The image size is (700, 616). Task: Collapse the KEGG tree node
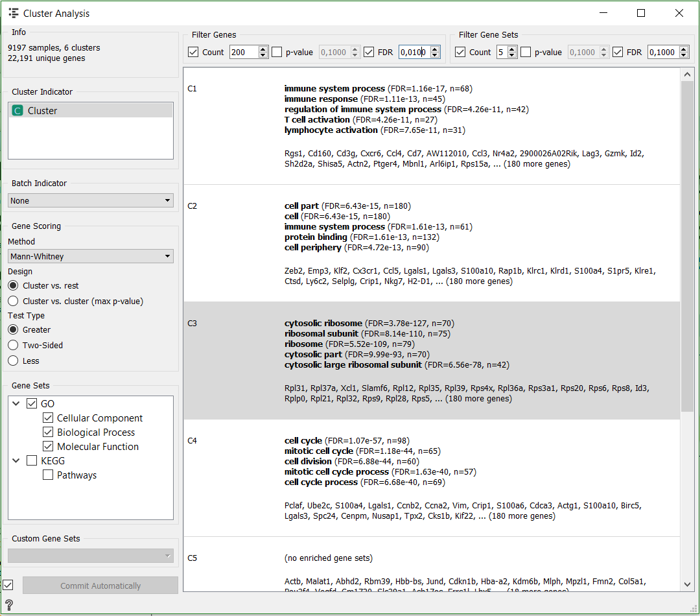16,460
